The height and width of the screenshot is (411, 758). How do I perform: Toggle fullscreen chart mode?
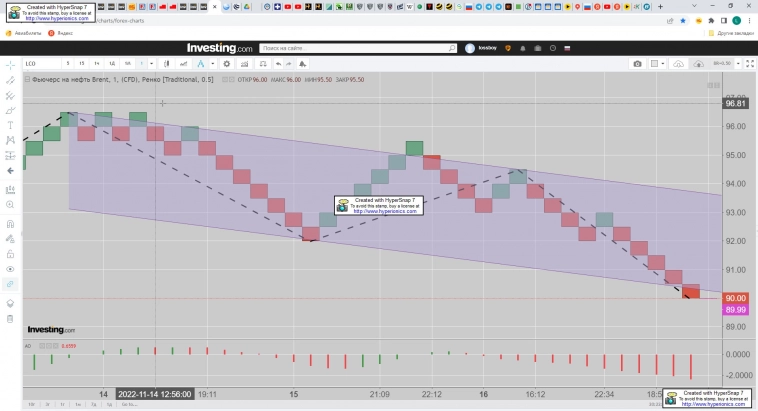750,64
